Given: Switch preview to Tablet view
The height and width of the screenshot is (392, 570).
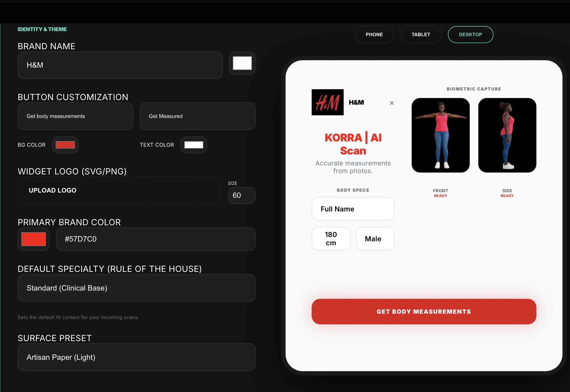Looking at the screenshot, I should coord(421,35).
